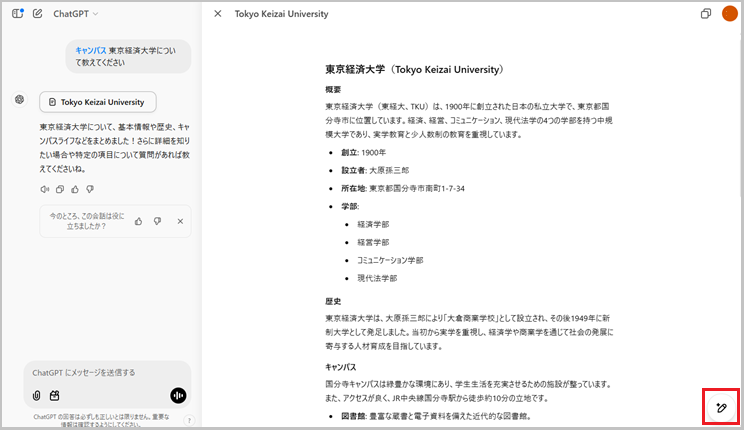Click the 概要 section heading
This screenshot has width=744, height=430.
point(333,89)
